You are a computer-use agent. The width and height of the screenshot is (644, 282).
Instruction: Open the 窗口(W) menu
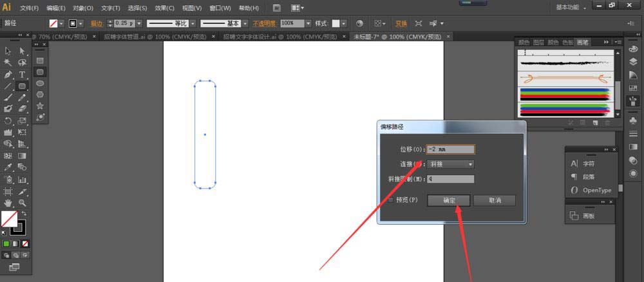click(220, 8)
